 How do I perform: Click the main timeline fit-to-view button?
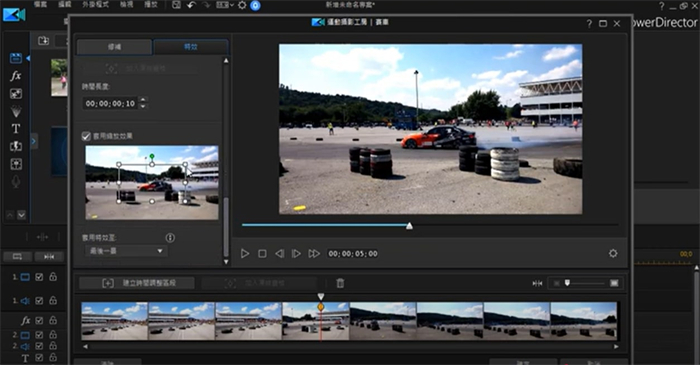[x=49, y=257]
